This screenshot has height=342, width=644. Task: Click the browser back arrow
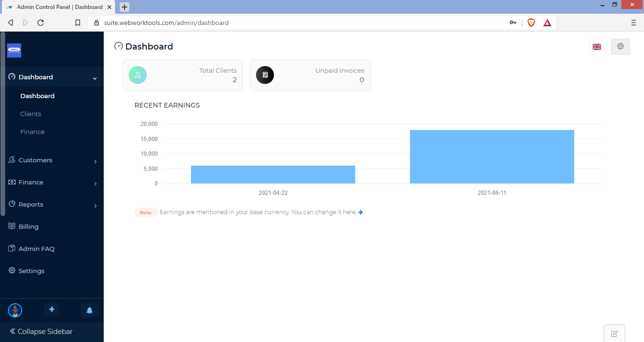coord(10,23)
